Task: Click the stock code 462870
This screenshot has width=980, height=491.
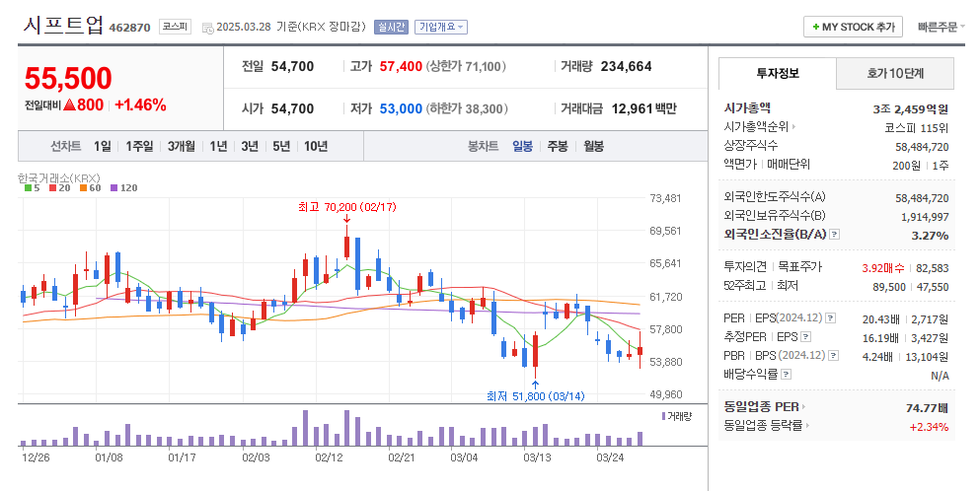Action: (x=129, y=28)
